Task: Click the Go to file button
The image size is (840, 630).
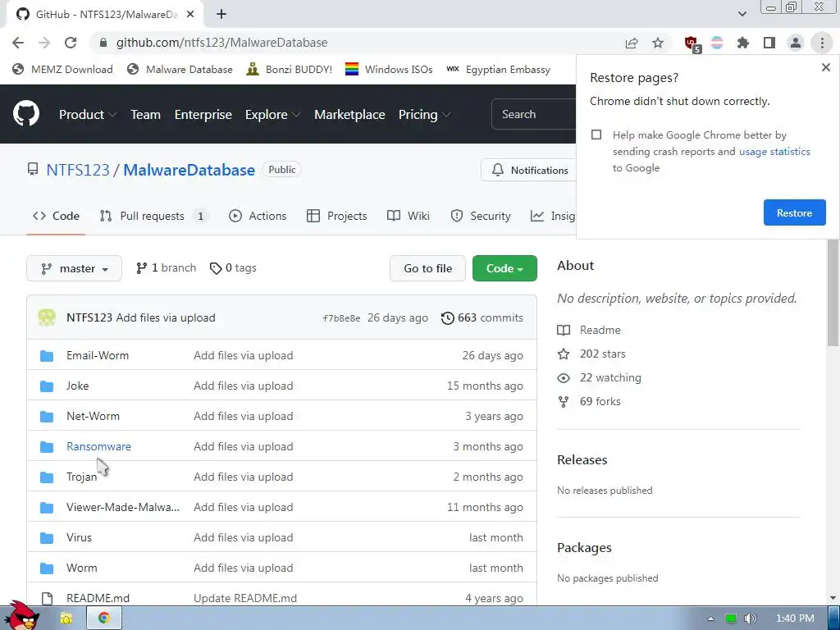Action: click(x=427, y=268)
